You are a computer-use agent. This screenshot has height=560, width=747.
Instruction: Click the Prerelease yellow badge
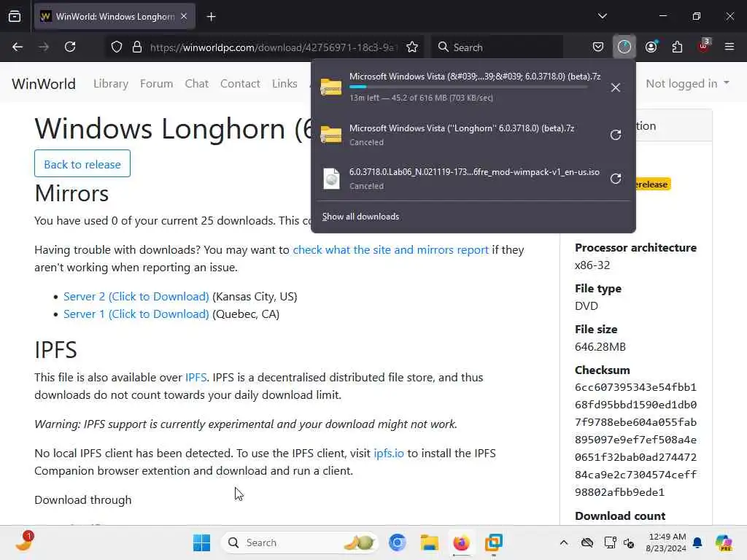[653, 184]
